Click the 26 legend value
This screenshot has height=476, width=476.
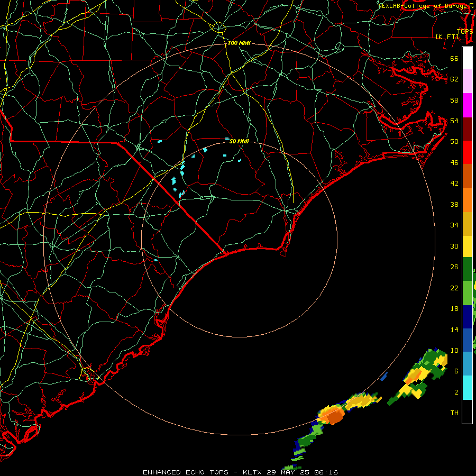tap(454, 267)
